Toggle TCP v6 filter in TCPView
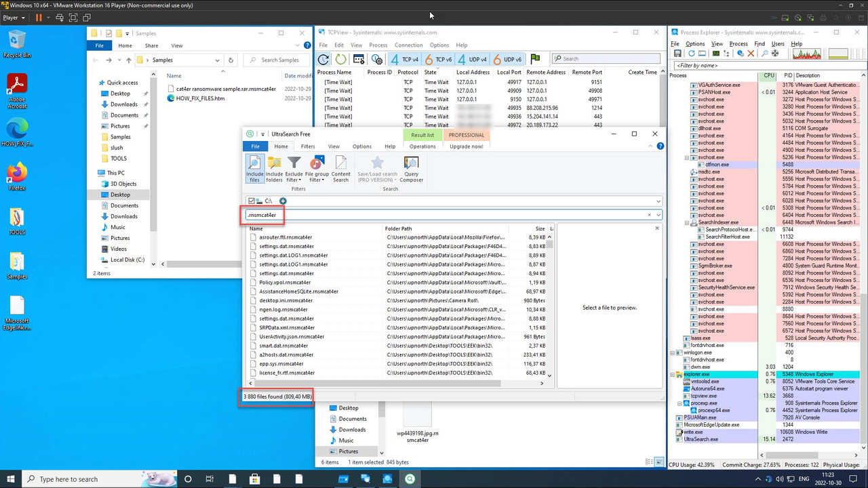 click(x=438, y=60)
